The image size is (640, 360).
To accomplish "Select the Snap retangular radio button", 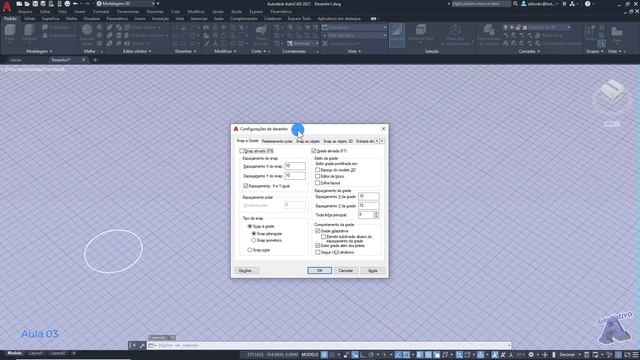I will 254,234.
